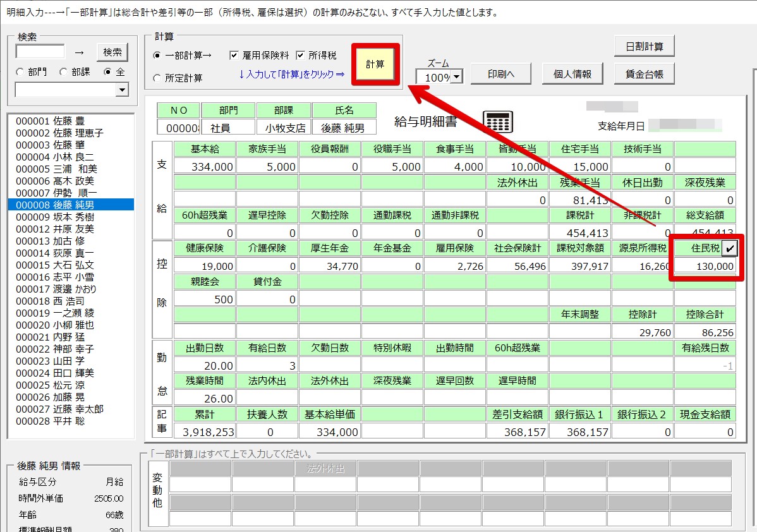Screen dimensions: 757x532
Task: Go to 印刷へ print screen
Action: click(500, 74)
